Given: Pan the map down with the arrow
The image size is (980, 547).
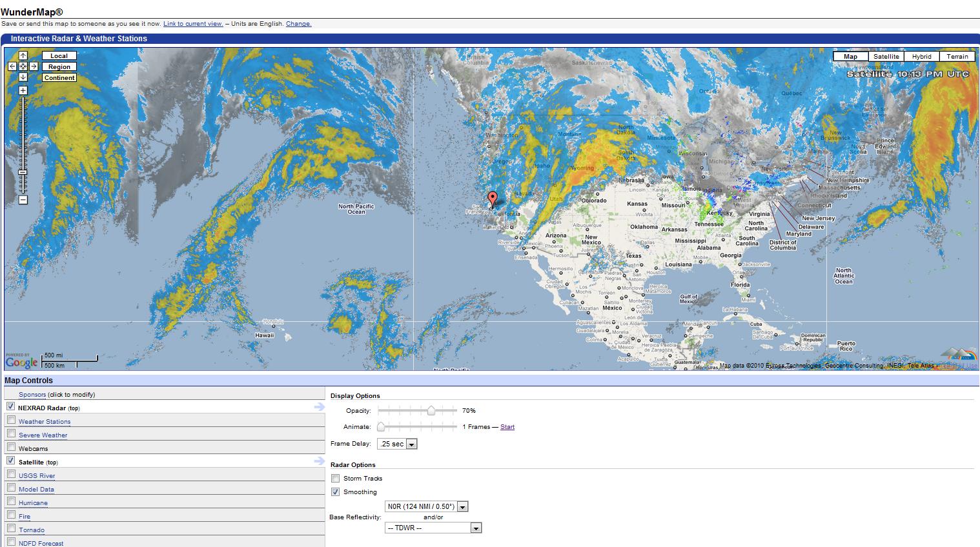Looking at the screenshot, I should point(23,77).
